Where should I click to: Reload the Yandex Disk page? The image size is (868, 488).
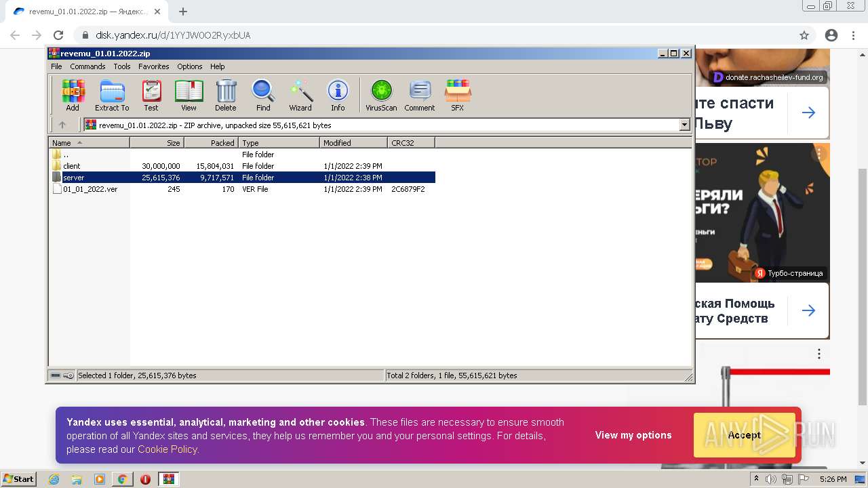click(58, 35)
